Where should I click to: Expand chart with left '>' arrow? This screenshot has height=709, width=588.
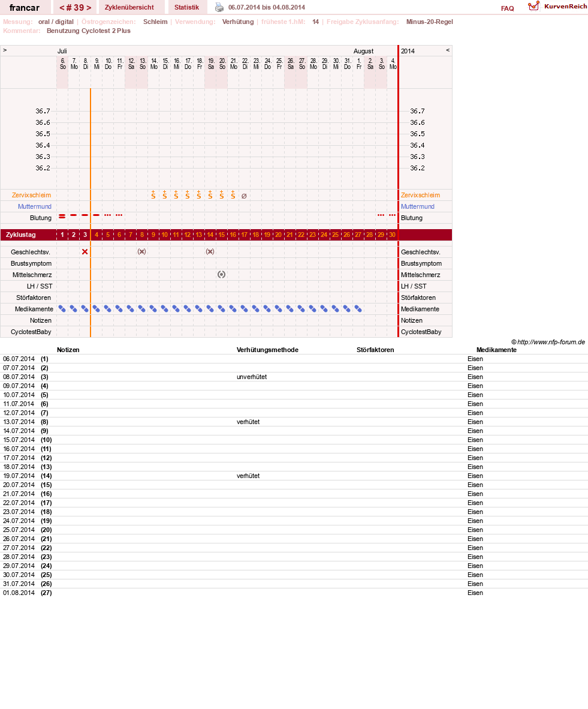[x=5, y=50]
